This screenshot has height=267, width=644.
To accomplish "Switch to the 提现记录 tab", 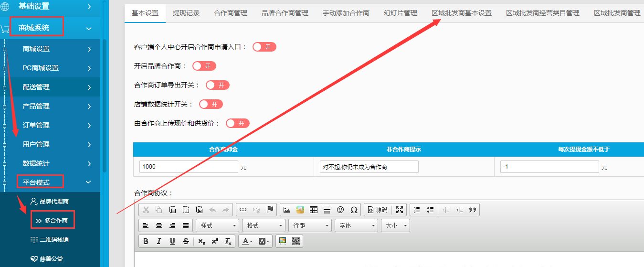I will (x=186, y=13).
